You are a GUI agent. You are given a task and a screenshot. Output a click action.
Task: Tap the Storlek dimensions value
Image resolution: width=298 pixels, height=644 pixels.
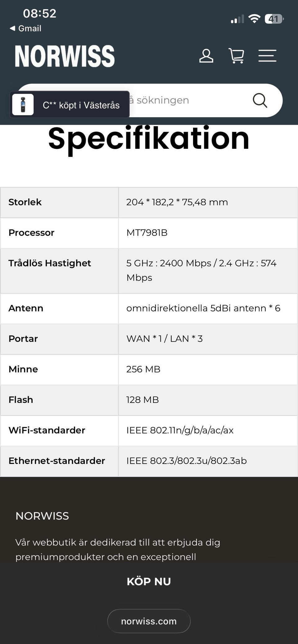coord(177,202)
